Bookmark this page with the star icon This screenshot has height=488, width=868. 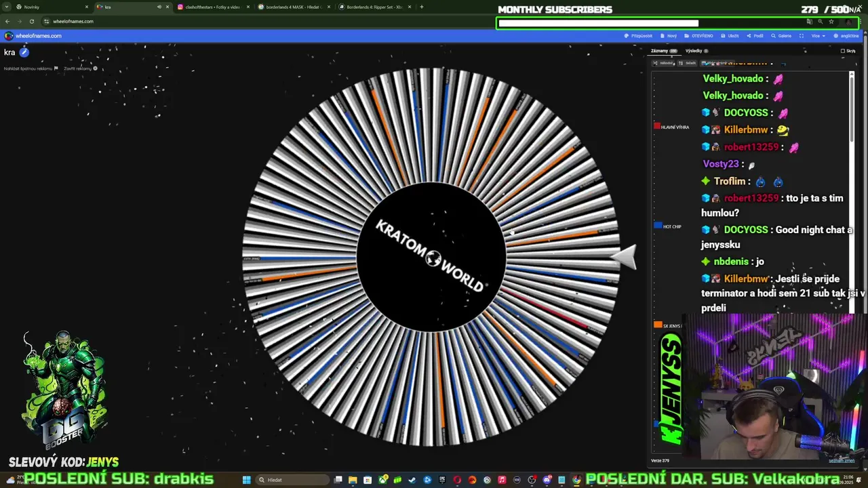pyautogui.click(x=831, y=22)
